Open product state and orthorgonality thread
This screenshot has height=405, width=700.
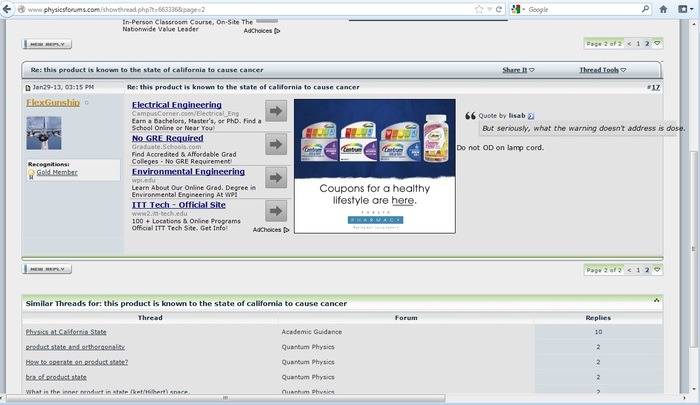coord(75,347)
